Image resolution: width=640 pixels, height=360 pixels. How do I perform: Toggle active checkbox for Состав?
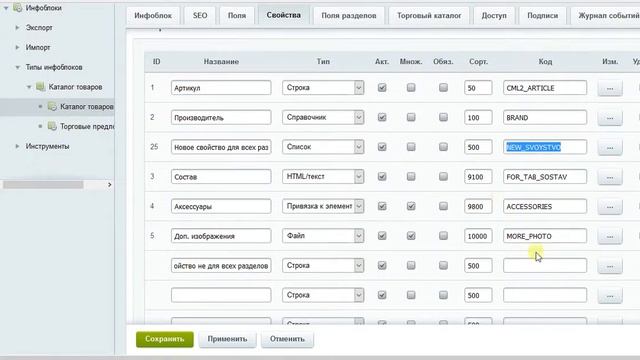382,176
